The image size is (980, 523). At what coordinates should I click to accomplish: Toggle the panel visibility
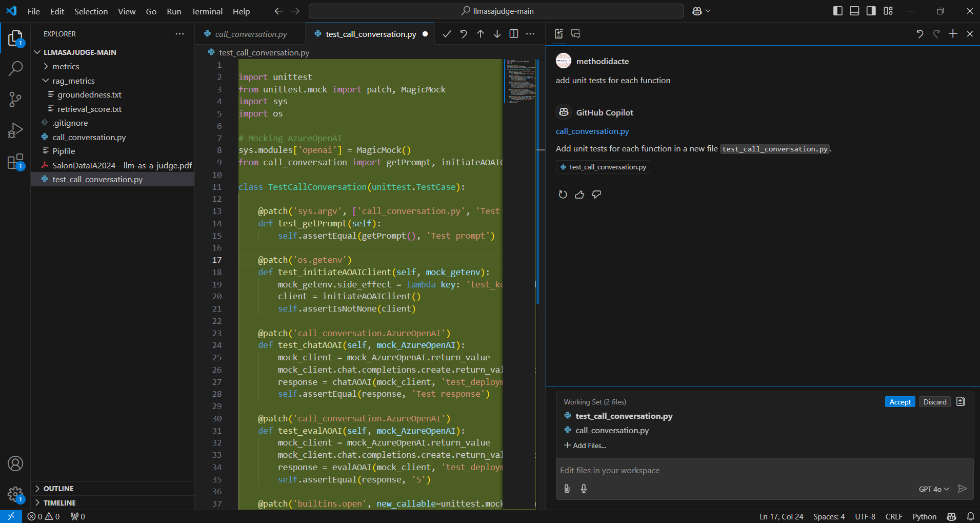click(x=854, y=10)
